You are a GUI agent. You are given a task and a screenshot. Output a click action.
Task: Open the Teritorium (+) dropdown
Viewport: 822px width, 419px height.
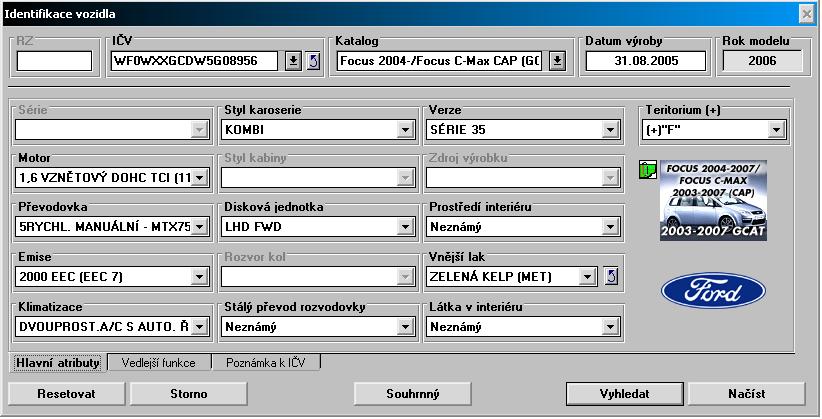click(776, 130)
